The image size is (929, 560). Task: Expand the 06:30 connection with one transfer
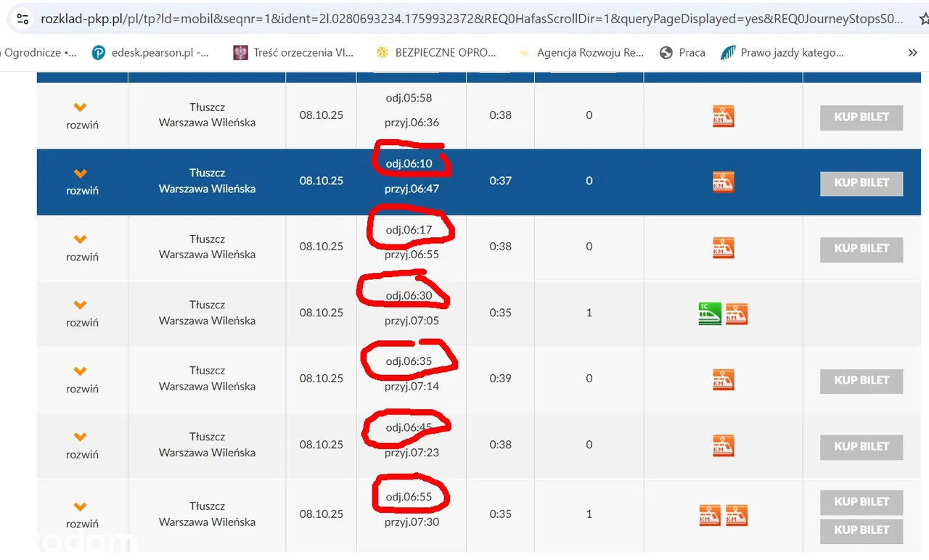(x=81, y=313)
